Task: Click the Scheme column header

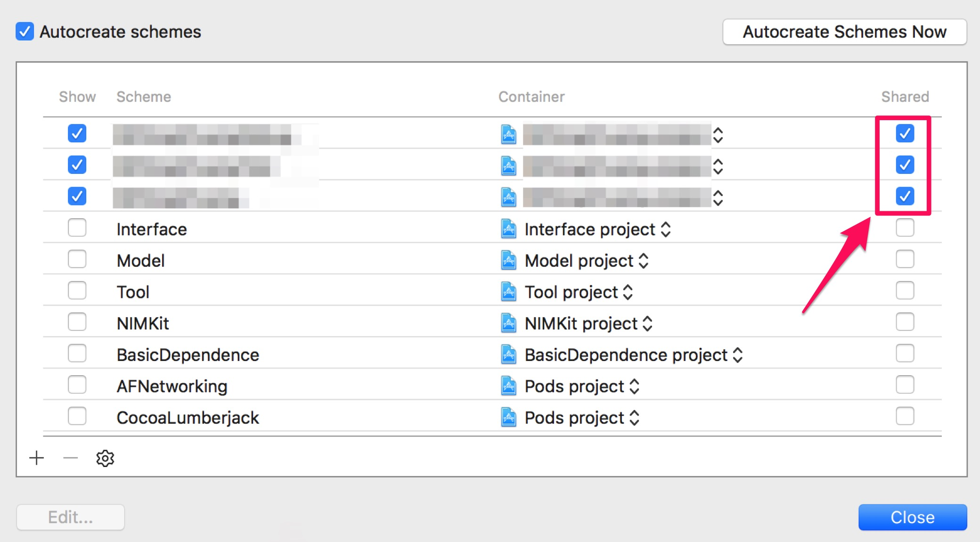Action: coord(144,97)
